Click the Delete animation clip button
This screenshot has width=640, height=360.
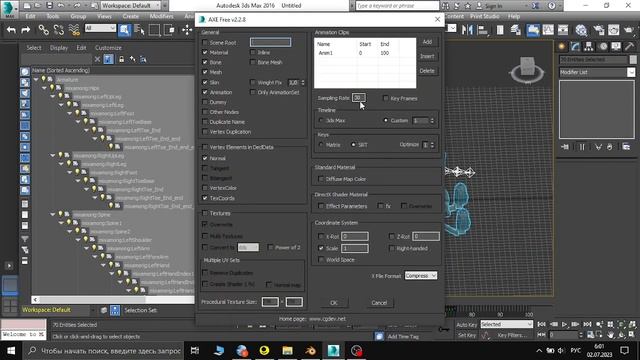click(x=427, y=71)
